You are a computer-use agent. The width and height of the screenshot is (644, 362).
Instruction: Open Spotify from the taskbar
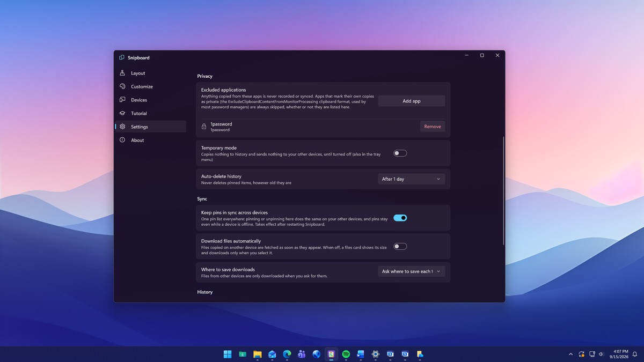pos(346,354)
